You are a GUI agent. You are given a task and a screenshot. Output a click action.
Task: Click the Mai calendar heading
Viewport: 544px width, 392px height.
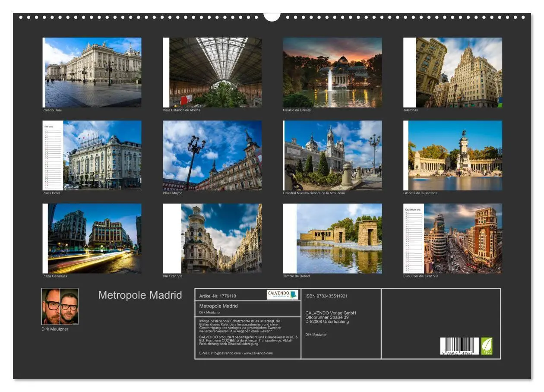coord(48,126)
